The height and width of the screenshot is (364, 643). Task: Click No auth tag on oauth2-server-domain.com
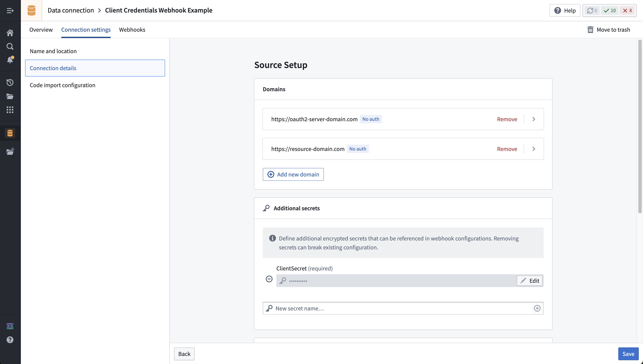[370, 119]
